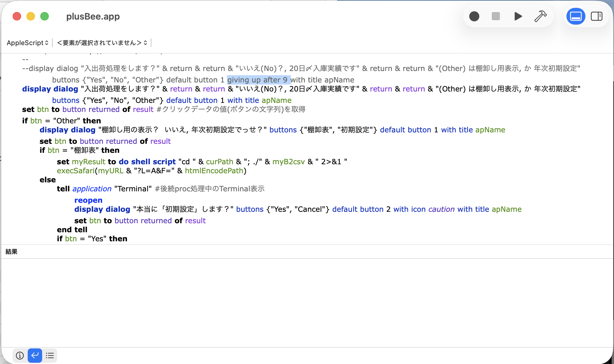Image resolution: width=614 pixels, height=364 pixels.
Task: Click the 'end tell' line in editor
Action: [x=72, y=230]
